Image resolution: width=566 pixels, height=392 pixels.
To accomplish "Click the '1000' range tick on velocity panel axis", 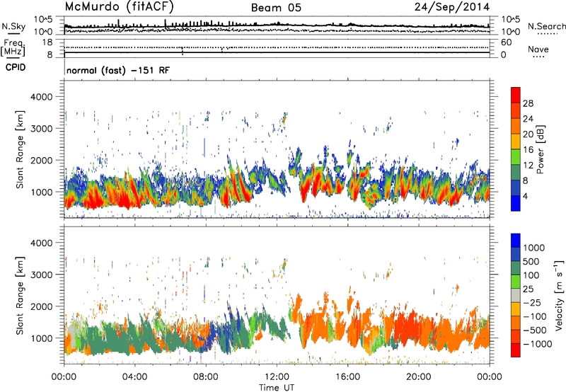I will pos(42,338).
